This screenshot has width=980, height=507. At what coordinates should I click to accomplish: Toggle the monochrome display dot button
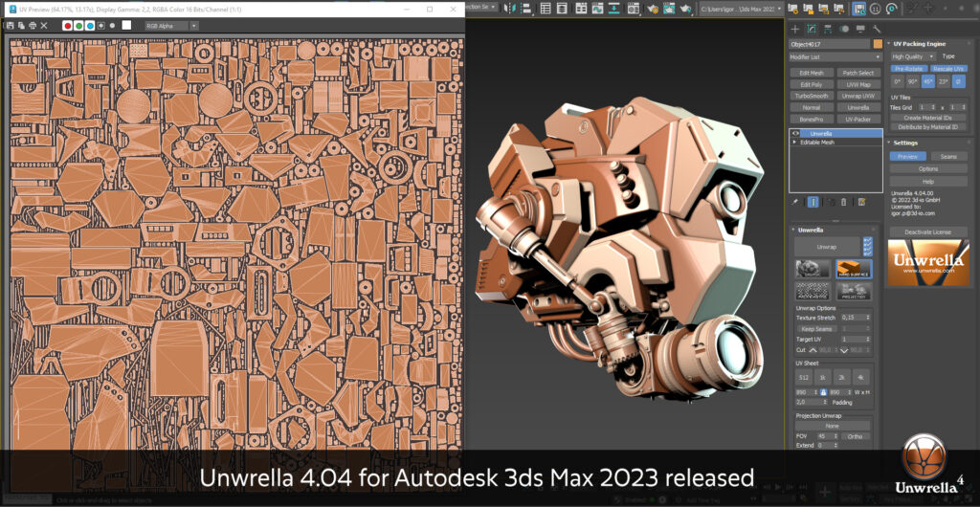click(113, 26)
